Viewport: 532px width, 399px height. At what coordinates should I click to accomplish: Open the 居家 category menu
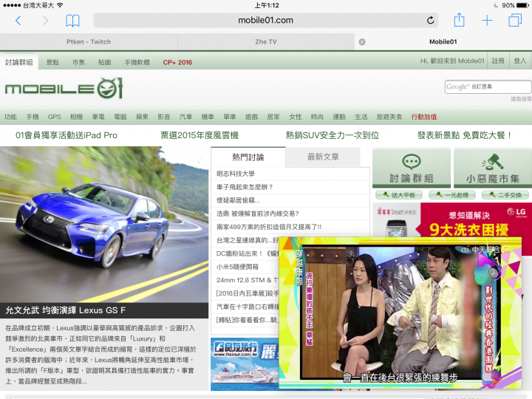click(273, 117)
